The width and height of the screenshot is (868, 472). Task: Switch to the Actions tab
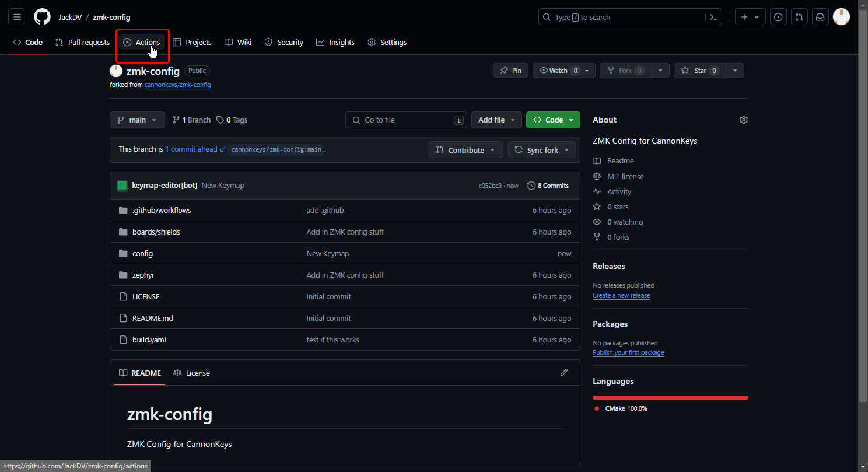[142, 43]
